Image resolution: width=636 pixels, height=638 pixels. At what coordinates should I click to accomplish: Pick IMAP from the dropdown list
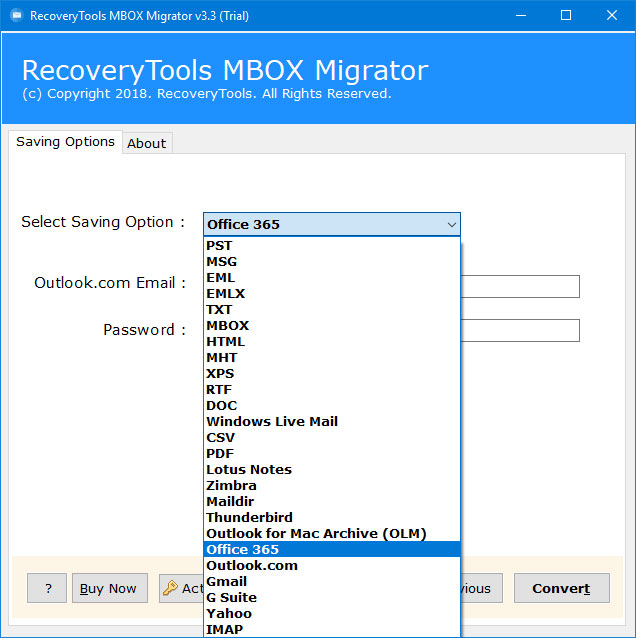click(332, 629)
